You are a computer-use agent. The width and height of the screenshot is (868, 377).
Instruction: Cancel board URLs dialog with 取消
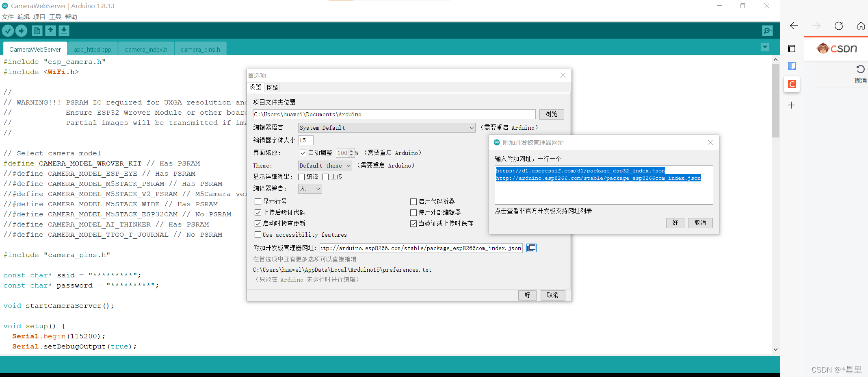(700, 223)
